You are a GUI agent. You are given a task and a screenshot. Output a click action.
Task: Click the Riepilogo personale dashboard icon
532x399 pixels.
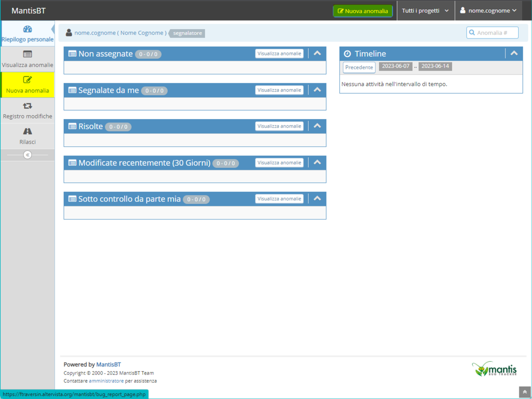[27, 29]
